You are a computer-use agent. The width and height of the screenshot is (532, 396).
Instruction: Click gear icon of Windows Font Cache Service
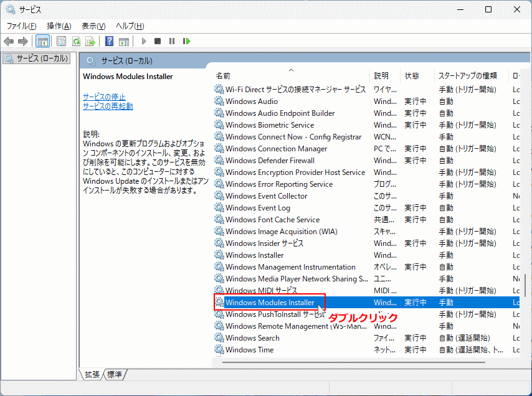(x=219, y=219)
